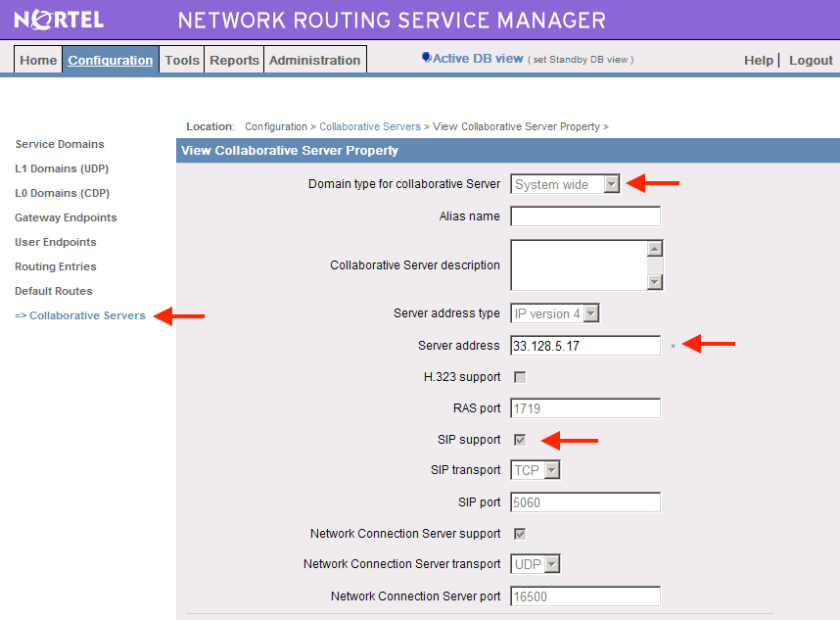Open the Server address type dropdown
840x620 pixels.
click(x=555, y=313)
